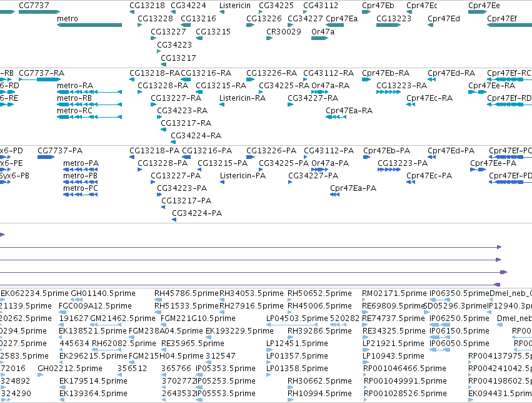Click the Cpr47Ea gene label
Viewport: 532px width, 403px height.
pos(342,19)
